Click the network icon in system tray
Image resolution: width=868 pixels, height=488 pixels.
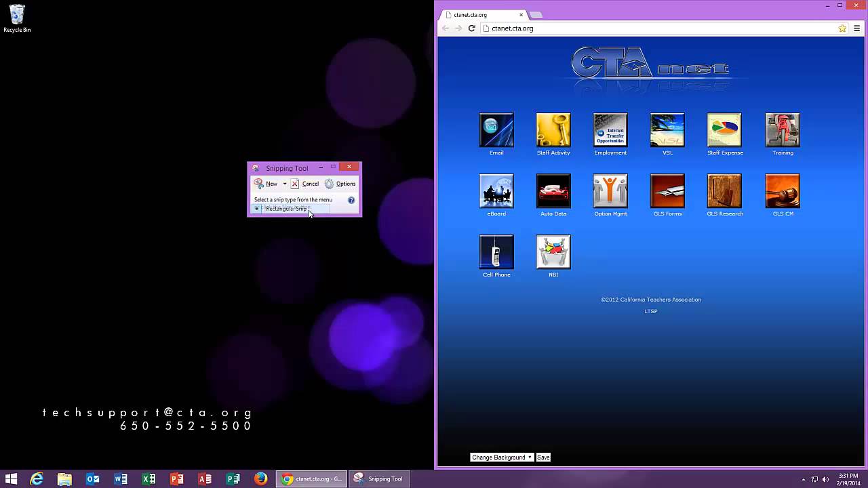[815, 479]
